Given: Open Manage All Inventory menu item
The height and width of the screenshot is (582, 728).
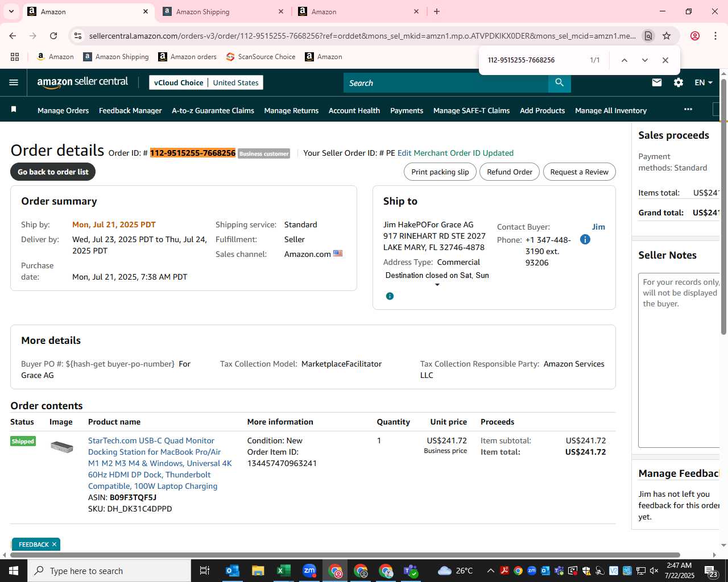Looking at the screenshot, I should click(x=611, y=110).
